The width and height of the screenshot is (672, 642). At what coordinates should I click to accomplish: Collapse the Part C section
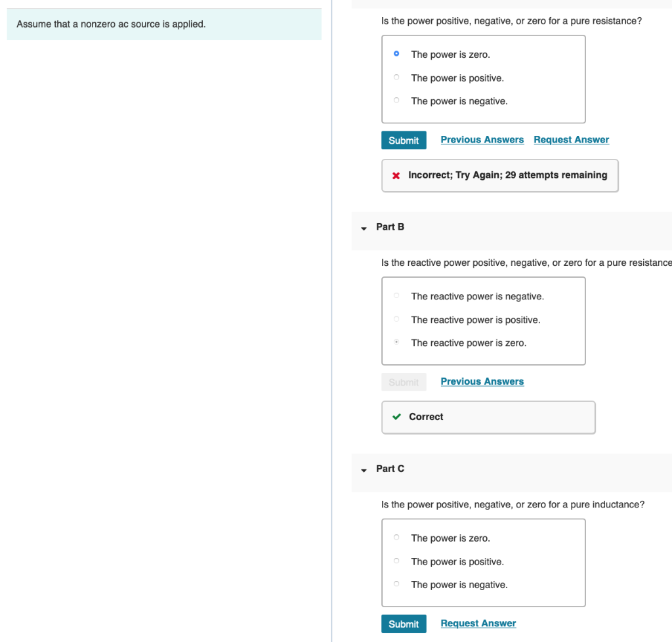[365, 471]
